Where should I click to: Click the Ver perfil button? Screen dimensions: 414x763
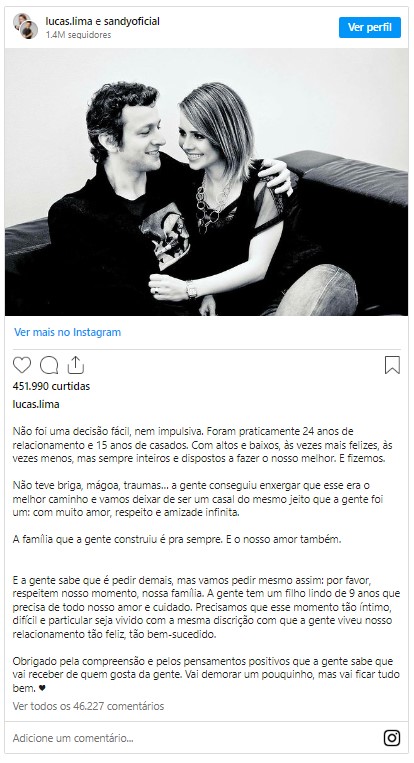(370, 27)
